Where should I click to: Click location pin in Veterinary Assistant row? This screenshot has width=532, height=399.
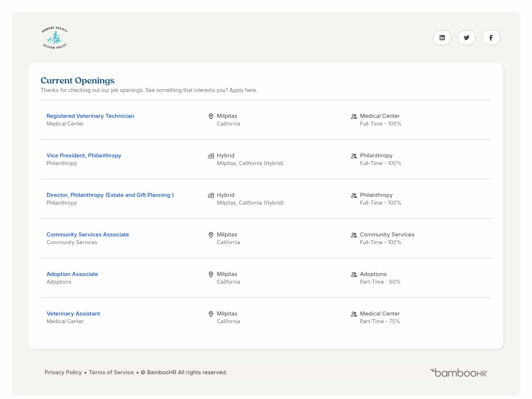pyautogui.click(x=211, y=314)
